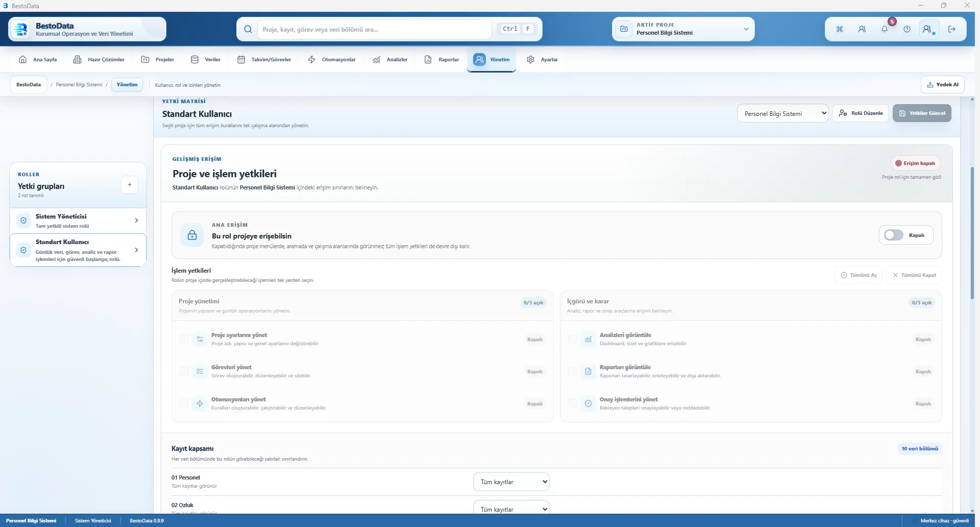The width and height of the screenshot is (980, 527).
Task: Click the Görevleri yönet list icon
Action: [200, 371]
